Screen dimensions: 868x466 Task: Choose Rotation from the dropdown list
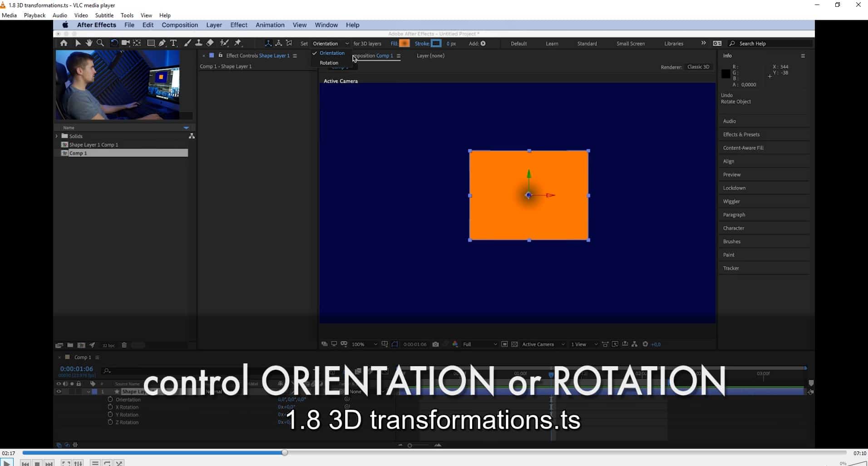[329, 63]
